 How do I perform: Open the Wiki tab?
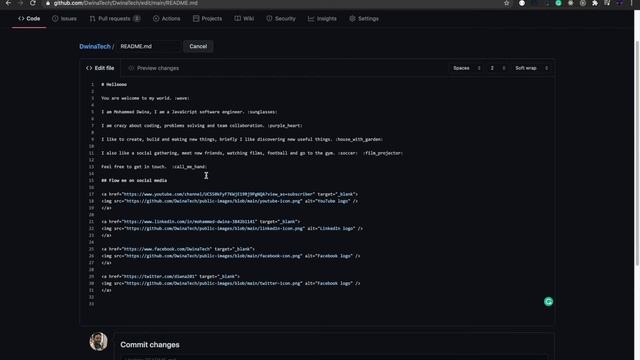click(244, 18)
